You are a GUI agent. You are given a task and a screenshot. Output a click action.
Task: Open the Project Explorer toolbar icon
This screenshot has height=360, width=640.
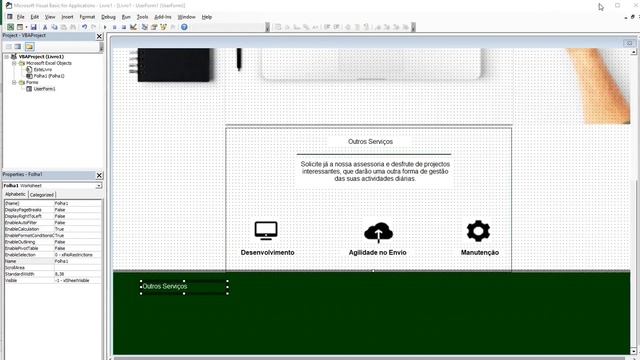[x=144, y=27]
